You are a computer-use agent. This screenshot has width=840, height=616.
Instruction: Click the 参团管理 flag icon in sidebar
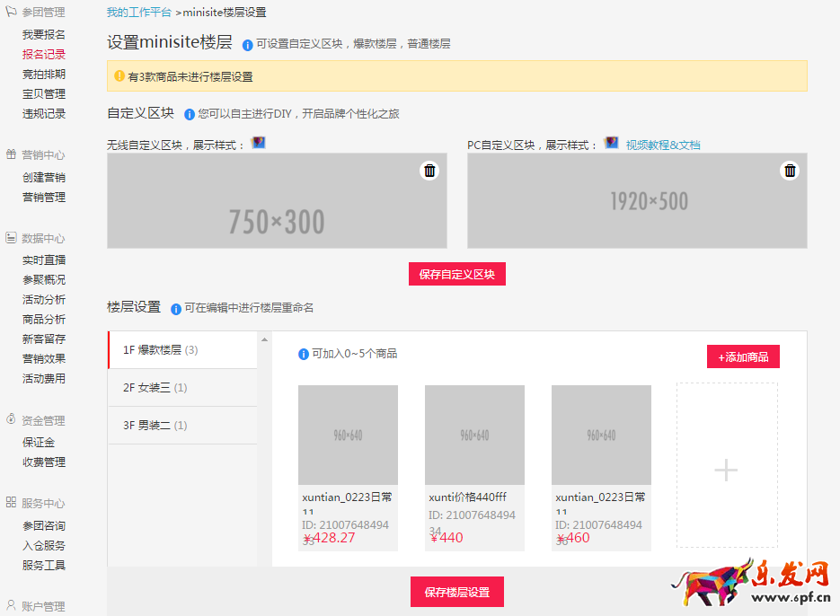[x=13, y=12]
